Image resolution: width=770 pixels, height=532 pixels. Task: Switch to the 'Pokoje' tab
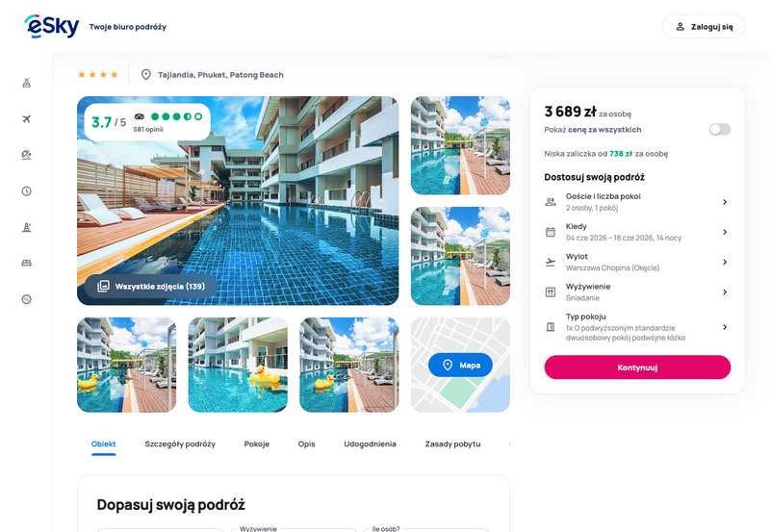click(x=257, y=443)
